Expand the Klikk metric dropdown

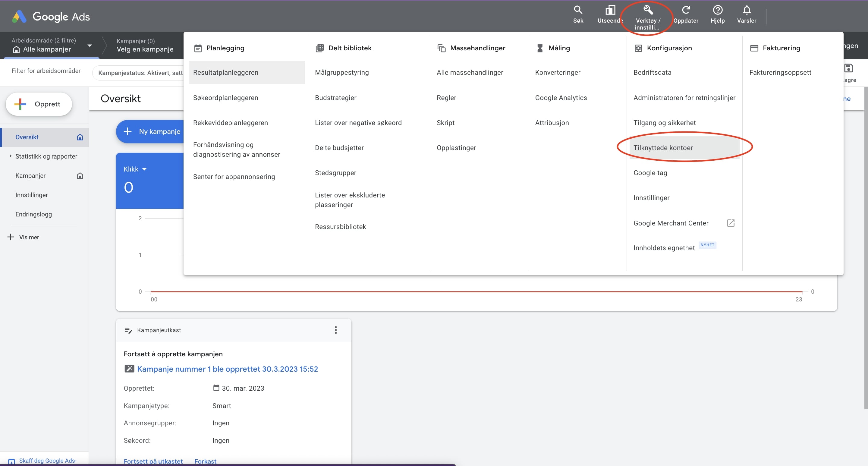(x=144, y=169)
